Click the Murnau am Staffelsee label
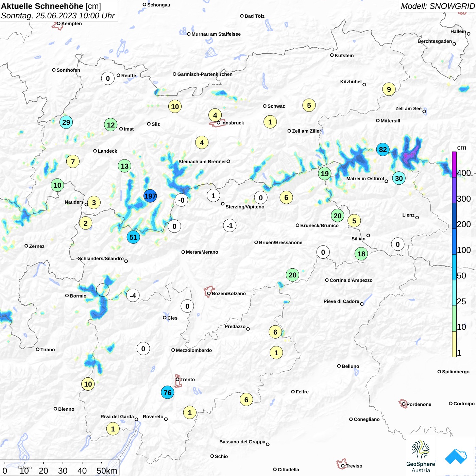476x476 pixels. point(216,34)
